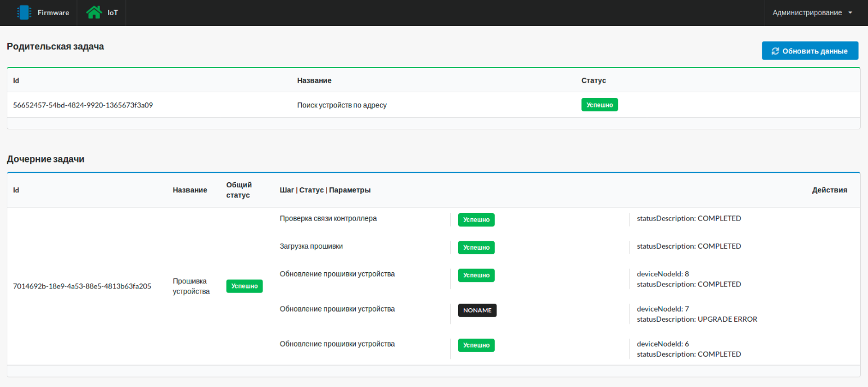Click the Успешно badge for Загрузка прошивки

476,247
